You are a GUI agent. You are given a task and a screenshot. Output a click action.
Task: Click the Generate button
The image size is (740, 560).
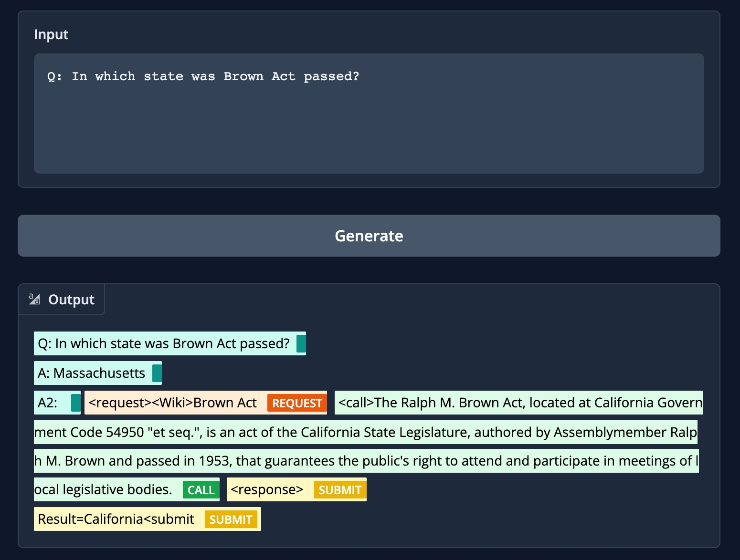[369, 236]
